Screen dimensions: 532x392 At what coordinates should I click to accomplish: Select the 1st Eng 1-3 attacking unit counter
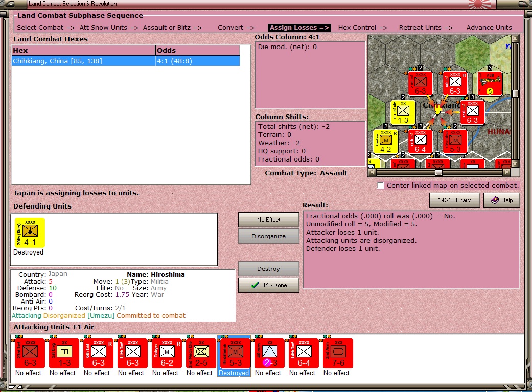click(64, 353)
